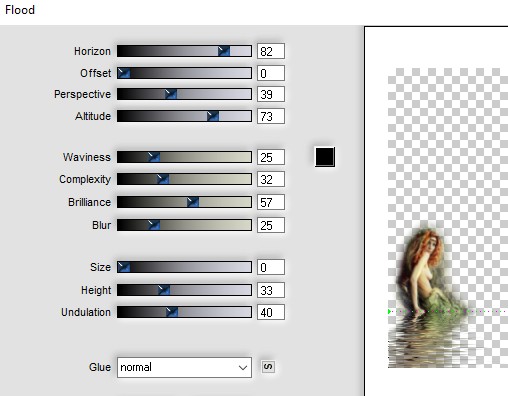Click the Undulation slider handle

[x=172, y=312]
